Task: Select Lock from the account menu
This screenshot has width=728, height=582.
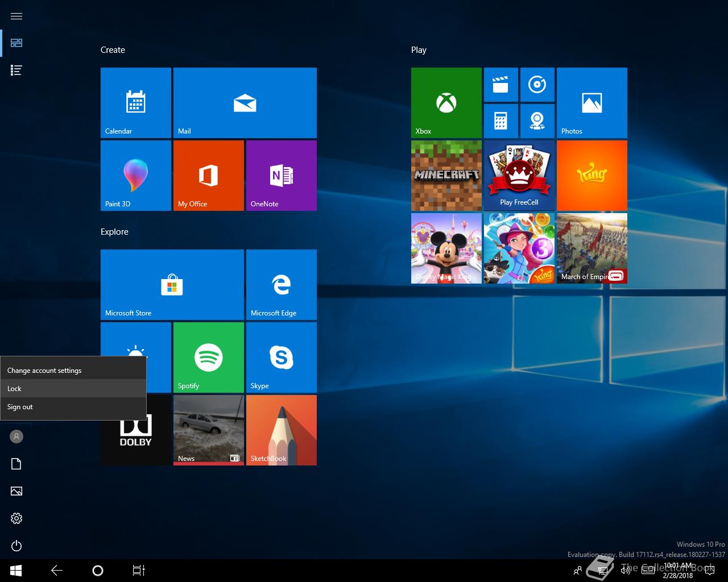Action: [73, 389]
